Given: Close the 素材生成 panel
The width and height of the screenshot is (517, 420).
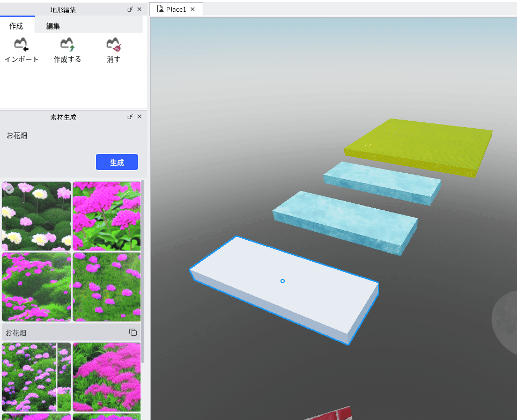Looking at the screenshot, I should click(139, 116).
